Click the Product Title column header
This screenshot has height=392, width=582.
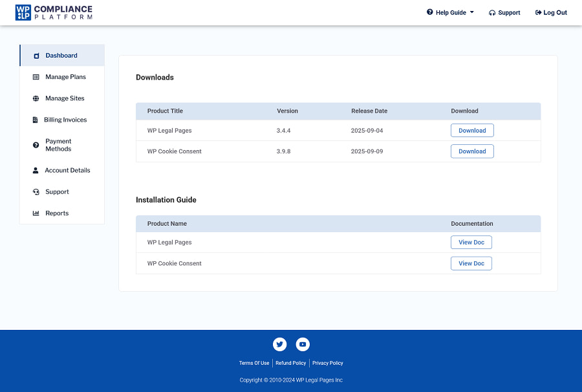pos(165,111)
